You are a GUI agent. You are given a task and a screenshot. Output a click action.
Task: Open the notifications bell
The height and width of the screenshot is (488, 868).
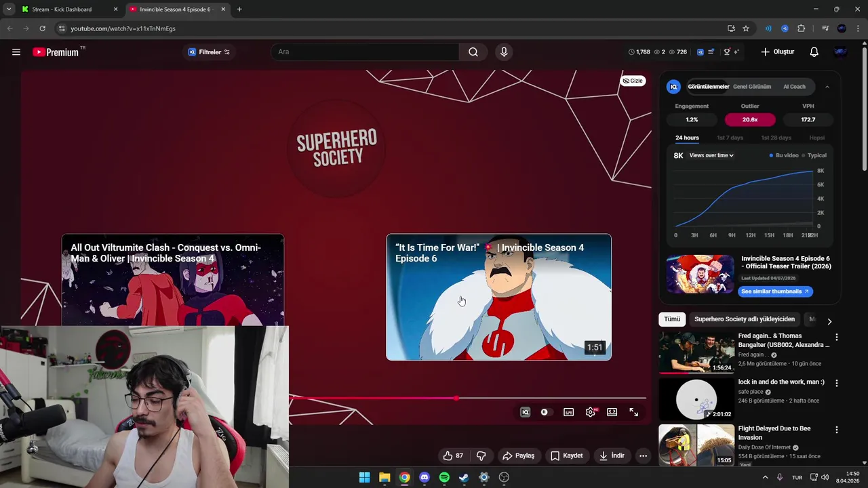(x=814, y=52)
